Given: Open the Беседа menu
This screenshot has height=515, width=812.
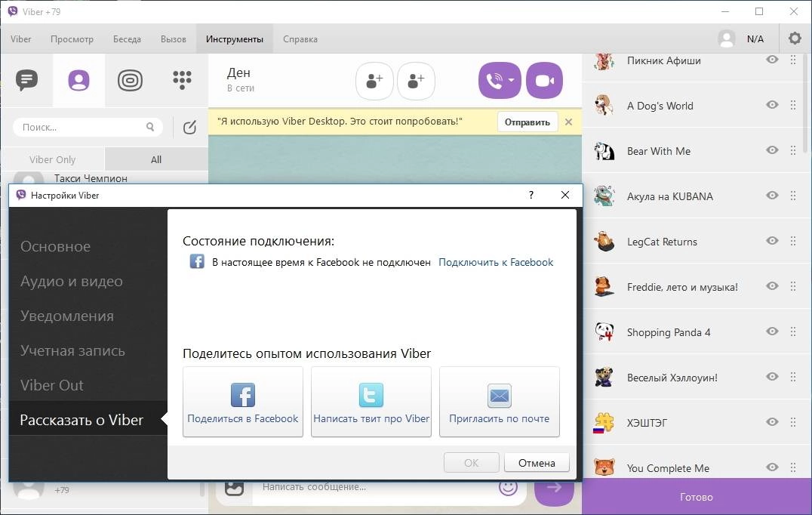Looking at the screenshot, I should (127, 39).
